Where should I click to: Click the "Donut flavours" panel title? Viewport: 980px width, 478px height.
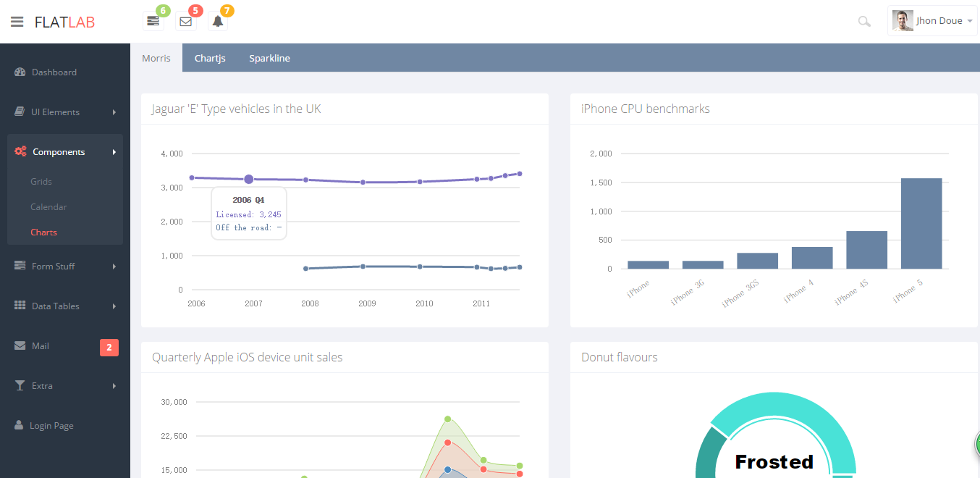pos(620,357)
